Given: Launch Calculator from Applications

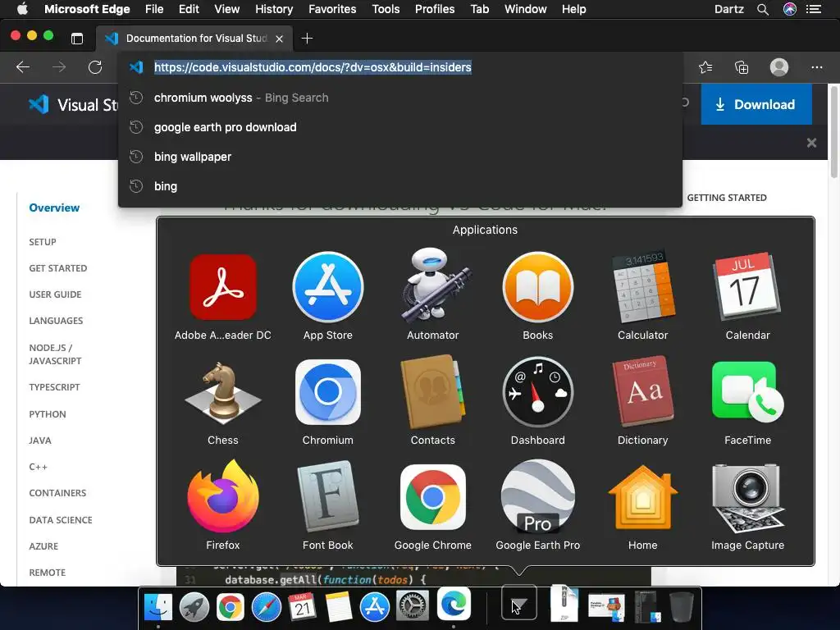Looking at the screenshot, I should [x=643, y=286].
